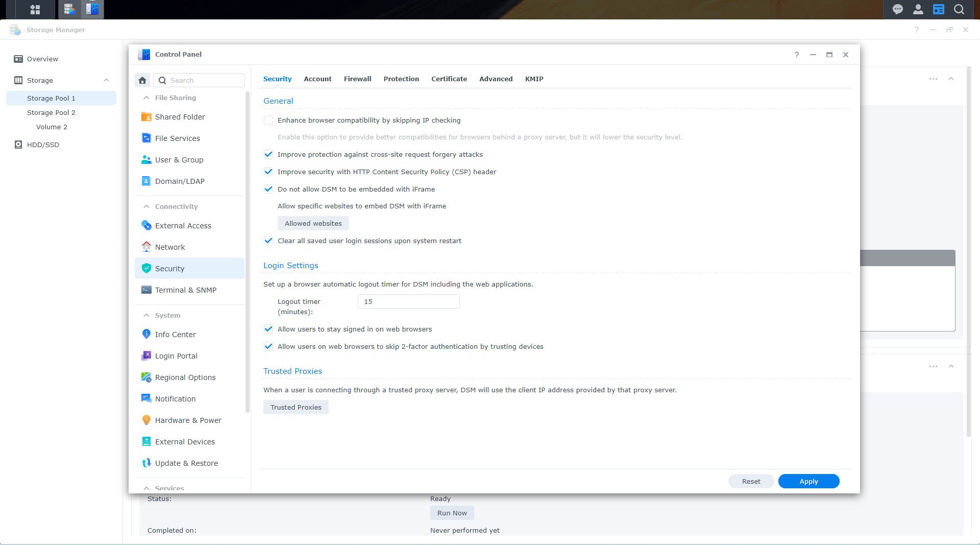Select Volume 2 in Storage Manager
This screenshot has height=545, width=980.
[61, 127]
